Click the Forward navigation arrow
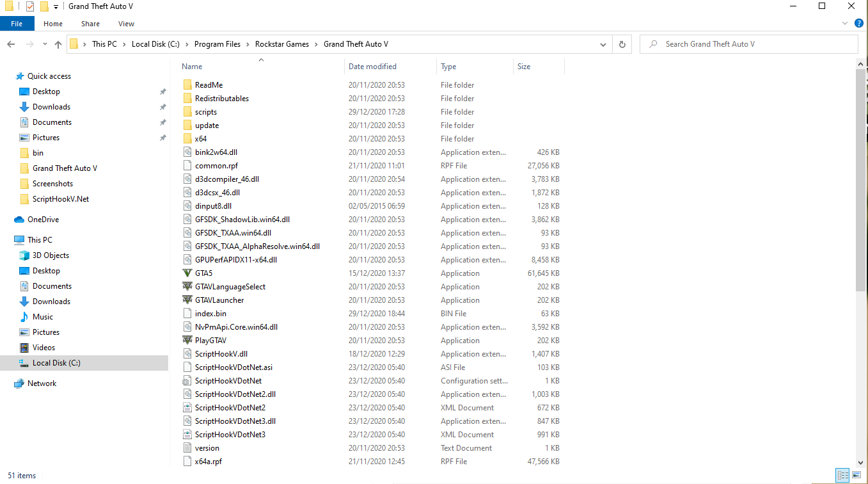 click(x=29, y=44)
